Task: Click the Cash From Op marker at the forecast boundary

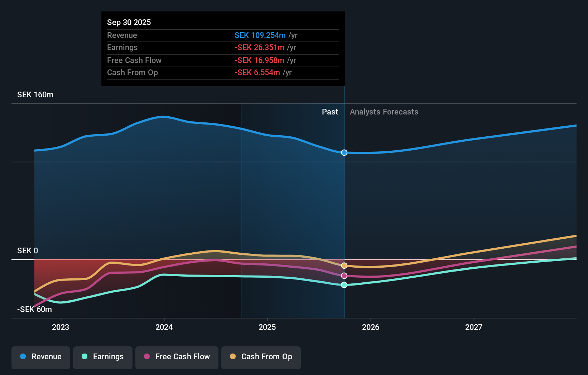Action: tap(344, 266)
